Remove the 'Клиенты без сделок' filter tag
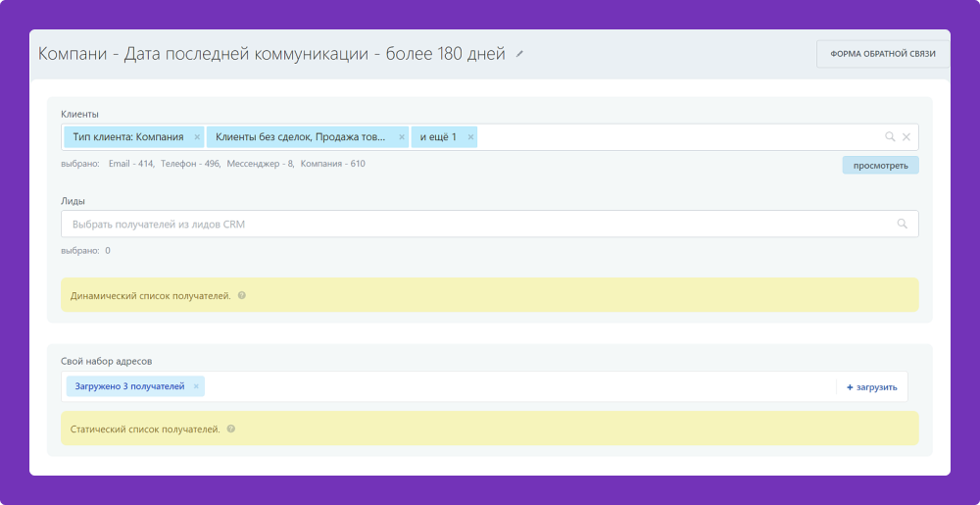 (x=402, y=137)
